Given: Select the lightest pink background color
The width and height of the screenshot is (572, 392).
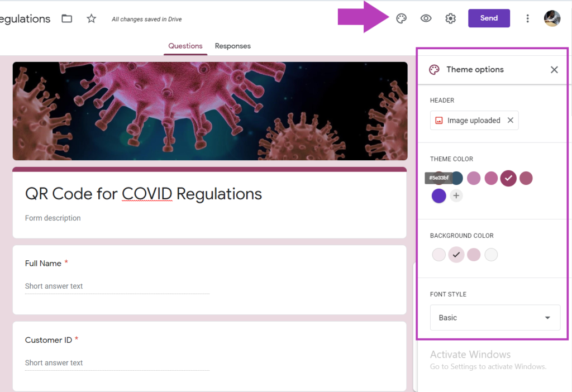Looking at the screenshot, I should (439, 255).
